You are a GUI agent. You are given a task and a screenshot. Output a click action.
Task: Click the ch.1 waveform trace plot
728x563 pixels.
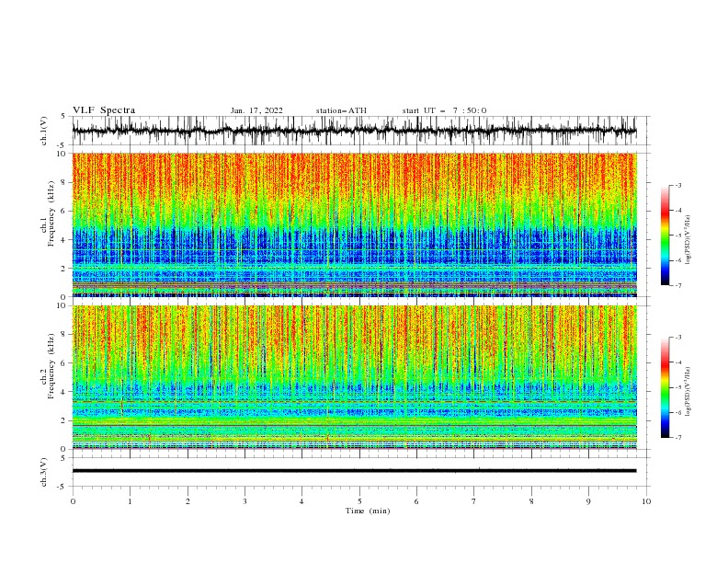(x=354, y=131)
